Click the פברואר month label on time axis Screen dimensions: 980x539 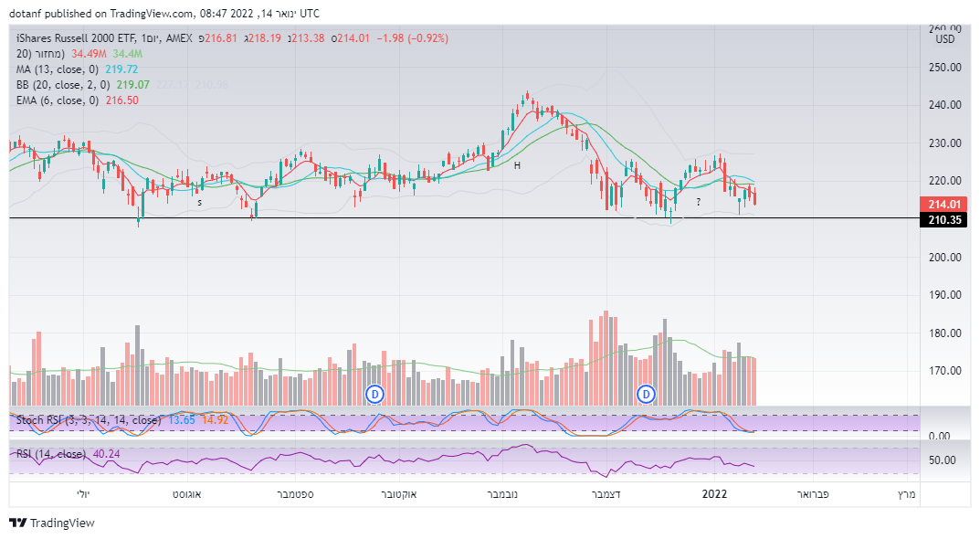tap(813, 494)
